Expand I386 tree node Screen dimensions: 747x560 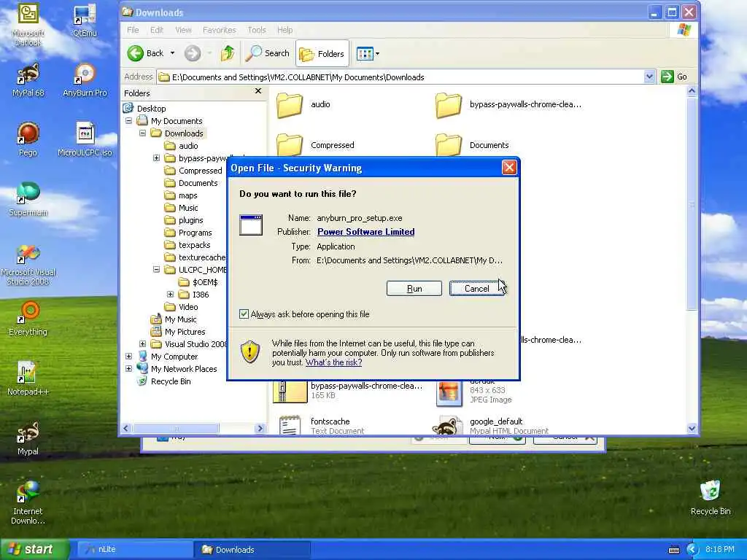click(170, 295)
